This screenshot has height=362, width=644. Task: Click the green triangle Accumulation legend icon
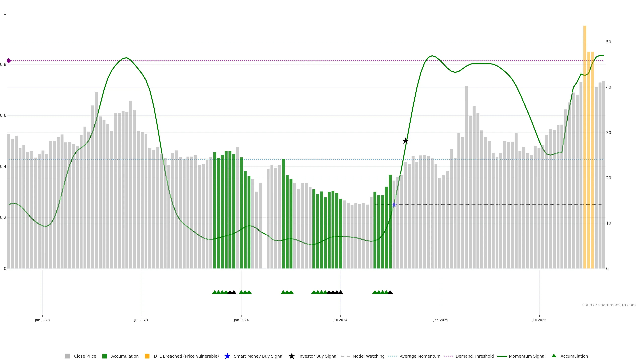[x=554, y=356]
